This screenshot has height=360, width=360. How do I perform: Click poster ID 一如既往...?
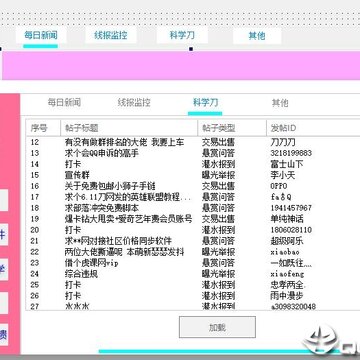(291, 263)
